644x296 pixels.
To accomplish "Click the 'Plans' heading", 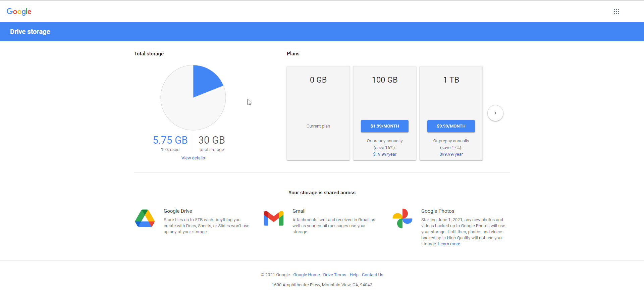I will (293, 54).
